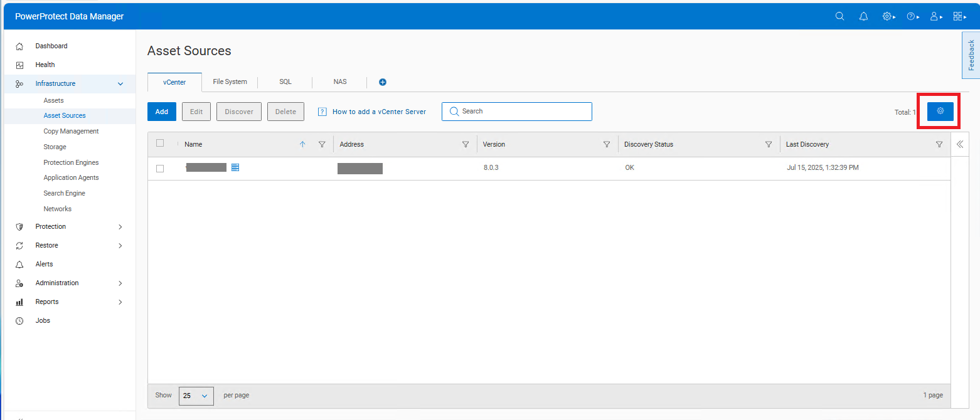Click the server icon beside vCenter name

[x=235, y=167]
